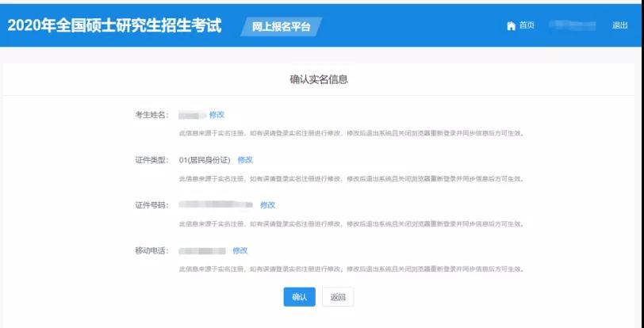Click the 2020年全国硕士研究生招生考试 title
The width and height of the screenshot is (644, 328).
coord(114,26)
